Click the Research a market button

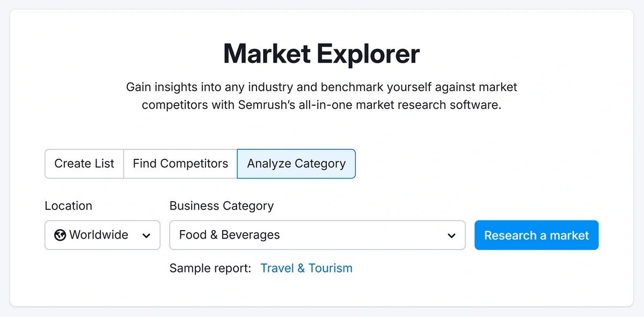(x=536, y=235)
